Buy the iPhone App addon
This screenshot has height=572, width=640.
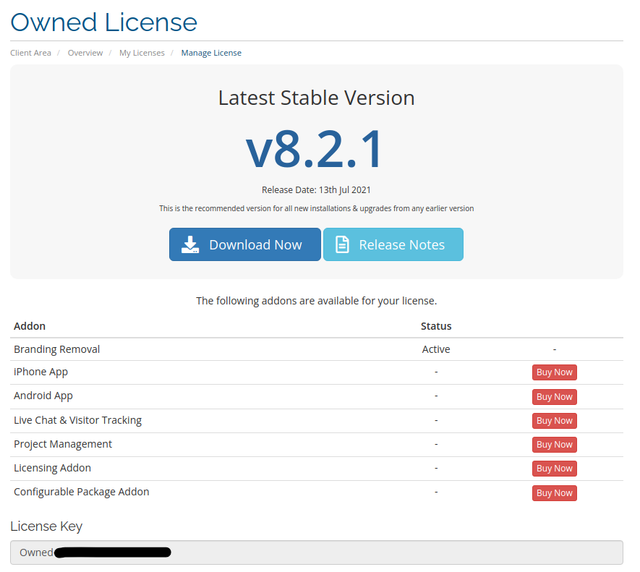coord(554,373)
